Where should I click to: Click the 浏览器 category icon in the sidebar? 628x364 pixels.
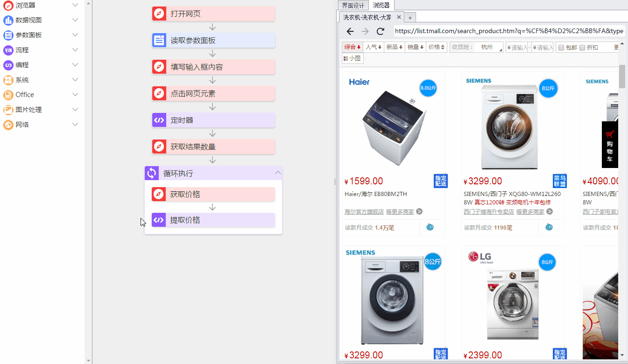8,5
